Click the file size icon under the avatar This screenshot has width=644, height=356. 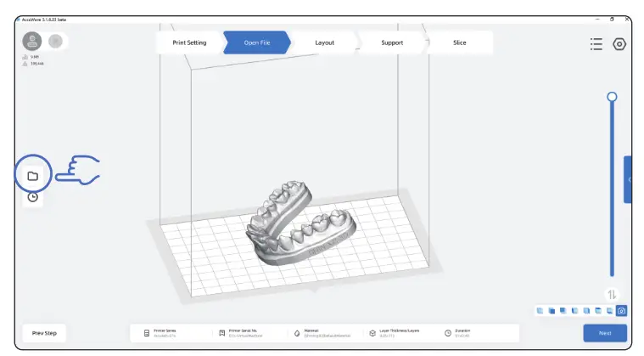tap(25, 57)
